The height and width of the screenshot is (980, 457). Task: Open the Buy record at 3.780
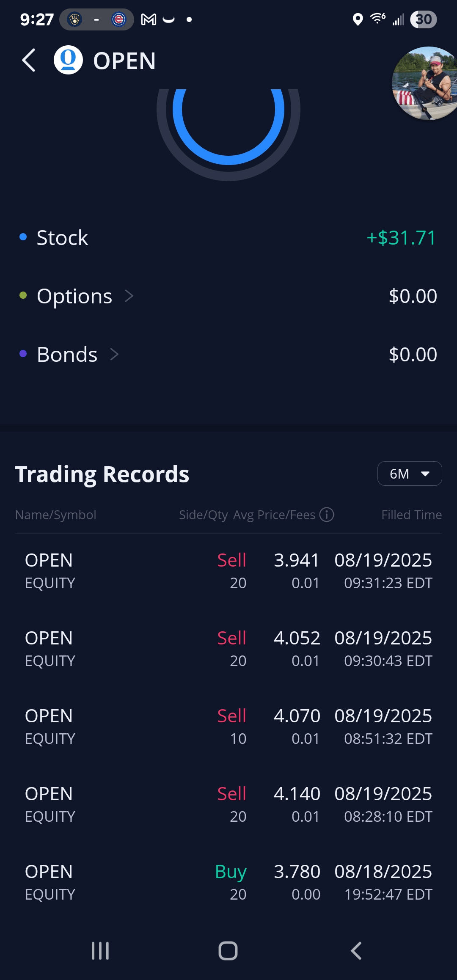tap(228, 882)
